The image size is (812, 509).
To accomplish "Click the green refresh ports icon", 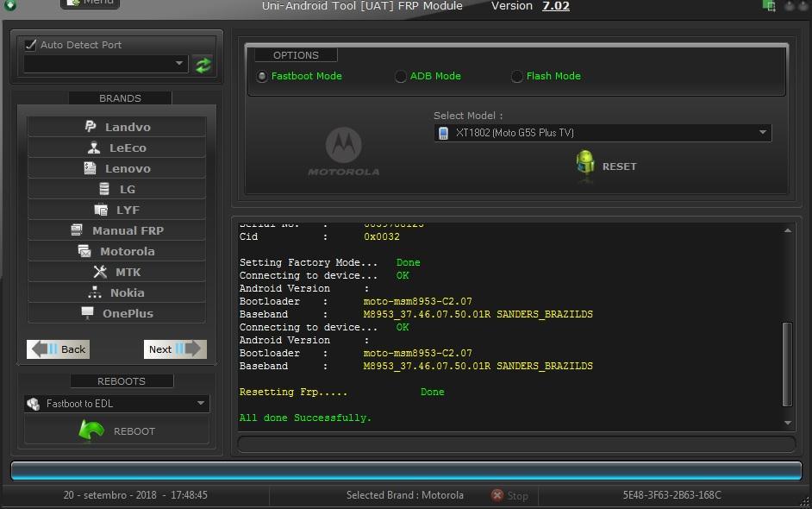I will (203, 65).
